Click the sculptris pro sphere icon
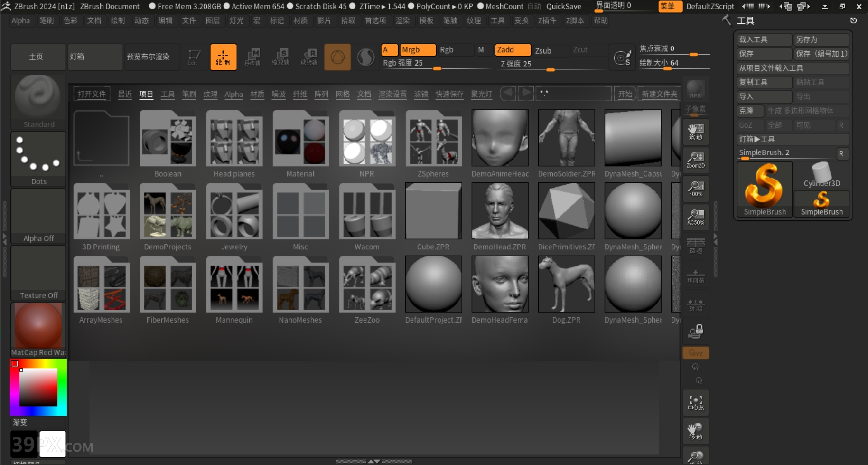 [365, 57]
